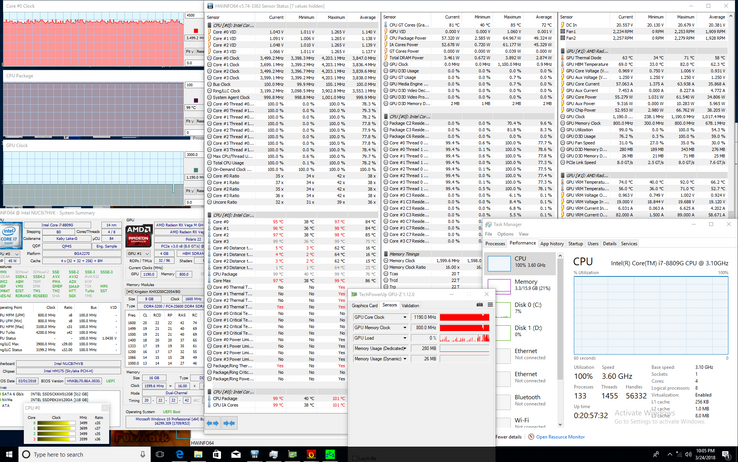Click the bright green taskbar icon
Screen dimensions: 738x462
tap(330, 454)
